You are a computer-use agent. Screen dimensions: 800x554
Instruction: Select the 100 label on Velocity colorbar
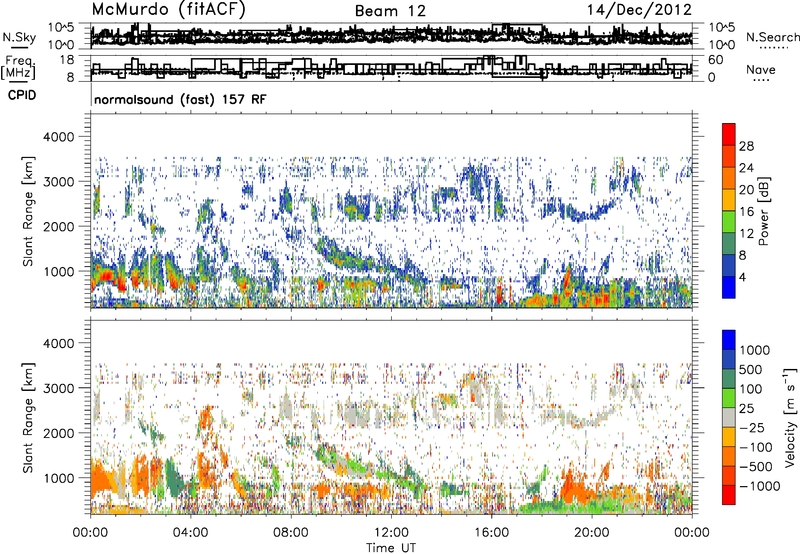[751, 389]
